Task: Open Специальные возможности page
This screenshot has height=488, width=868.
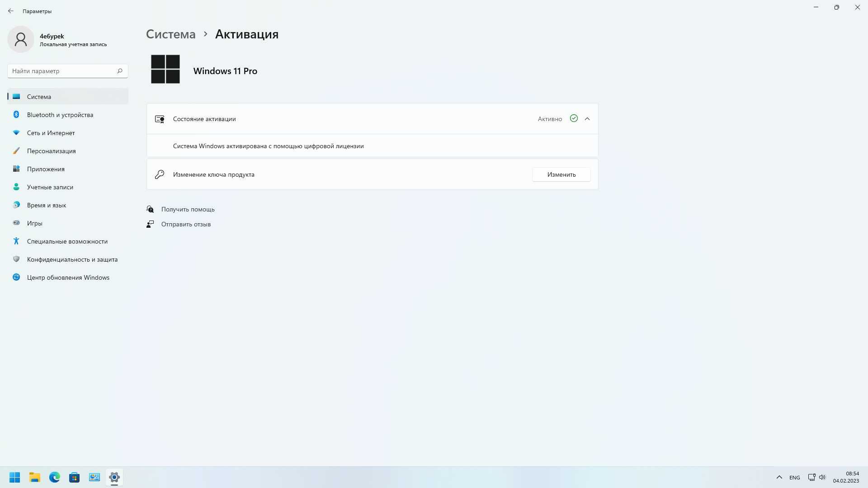Action: (68, 241)
